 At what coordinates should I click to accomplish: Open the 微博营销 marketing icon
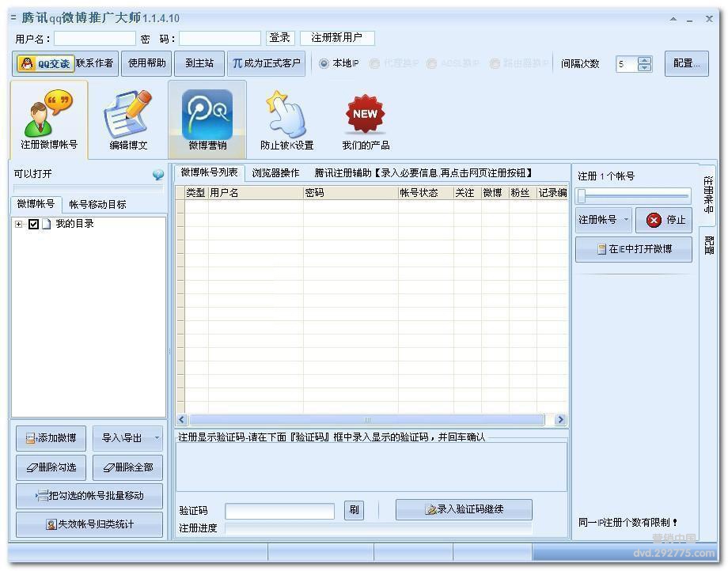tap(207, 119)
